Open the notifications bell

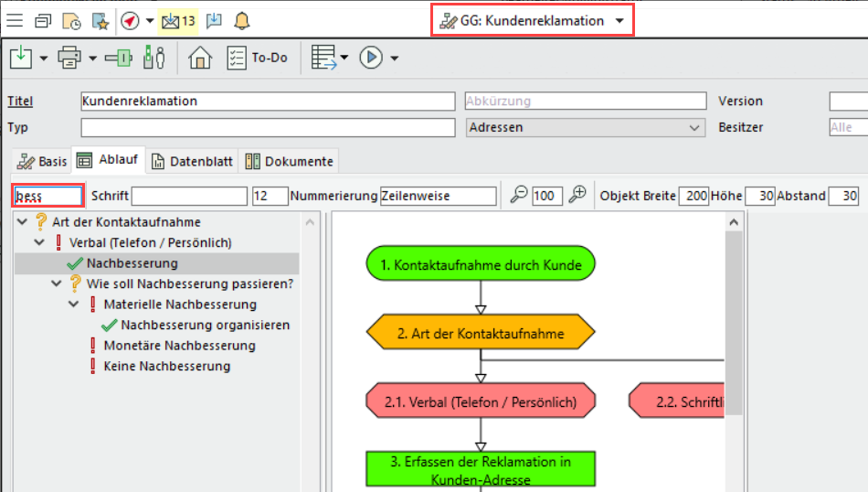241,20
